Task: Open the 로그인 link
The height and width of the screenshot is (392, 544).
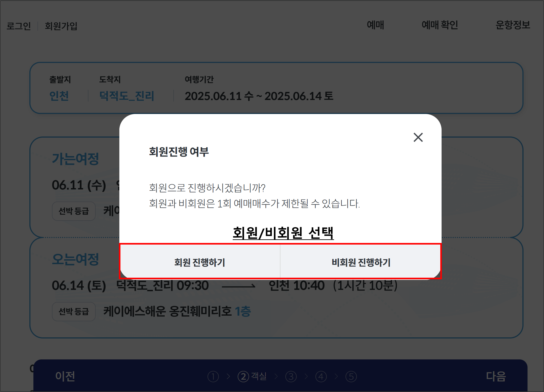Action: click(x=19, y=26)
